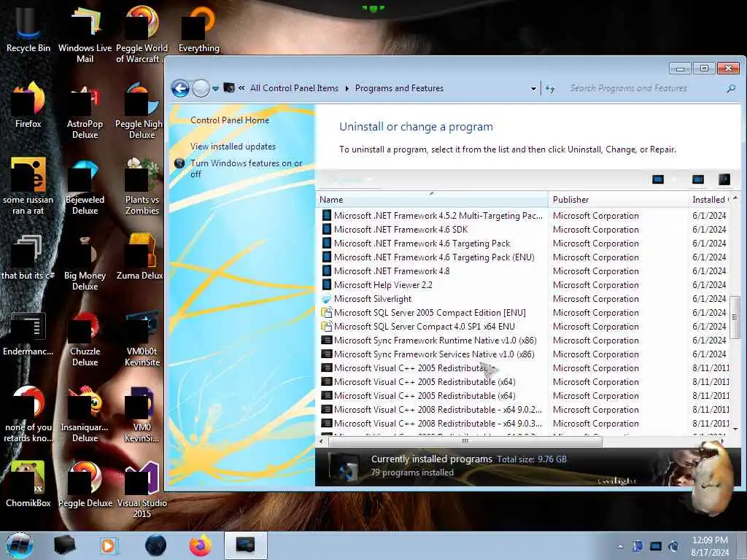Open the view options dropdown arrow in toolbar
This screenshot has height=560, width=747.
click(673, 179)
